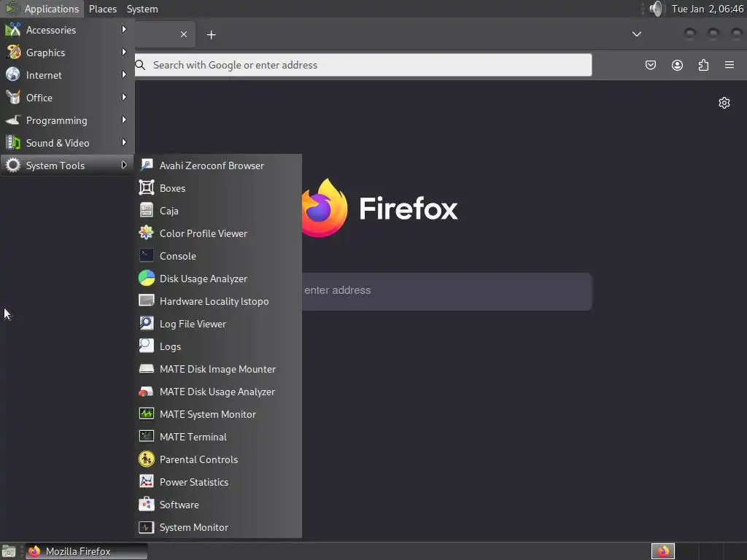Expand the Graphics submenu arrow

coord(124,52)
